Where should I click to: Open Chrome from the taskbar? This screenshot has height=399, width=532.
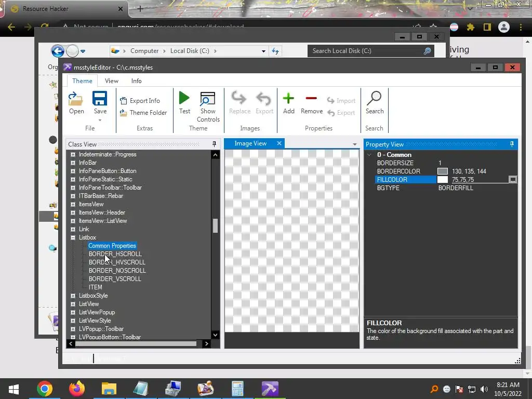click(45, 389)
